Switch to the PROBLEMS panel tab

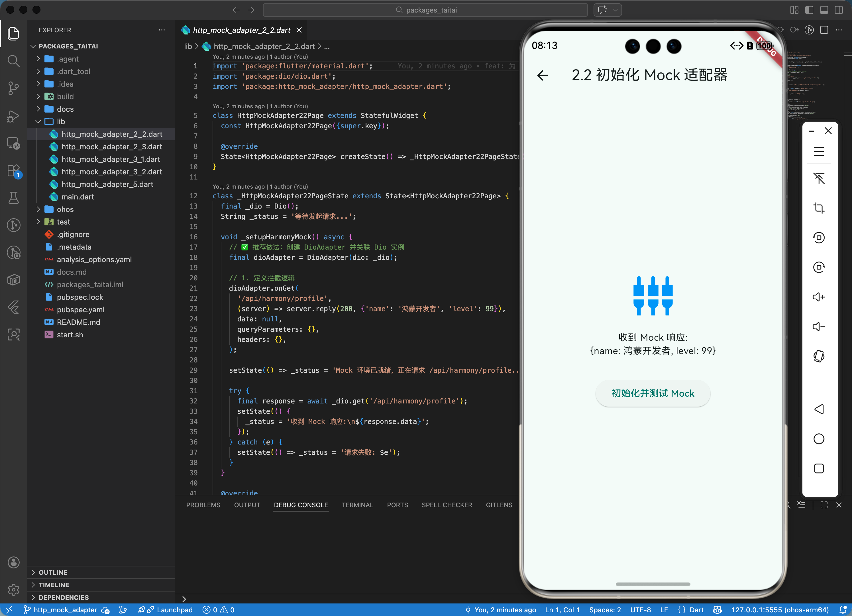click(x=203, y=505)
